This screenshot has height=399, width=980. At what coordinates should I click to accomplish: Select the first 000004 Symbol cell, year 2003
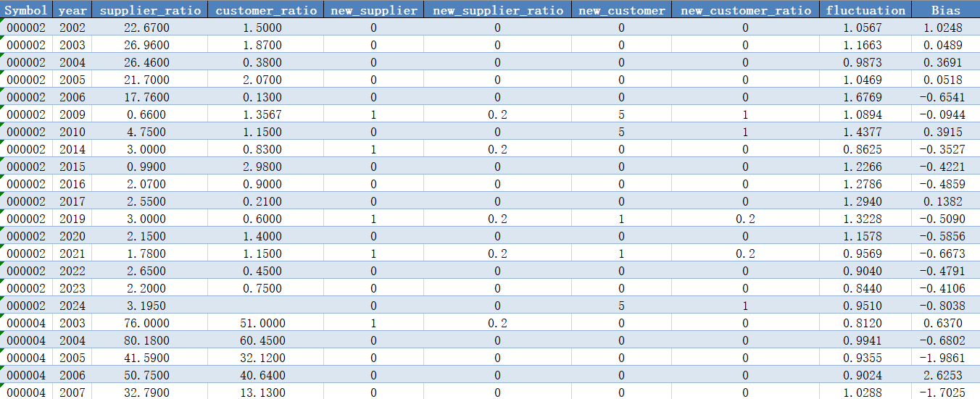(x=26, y=323)
